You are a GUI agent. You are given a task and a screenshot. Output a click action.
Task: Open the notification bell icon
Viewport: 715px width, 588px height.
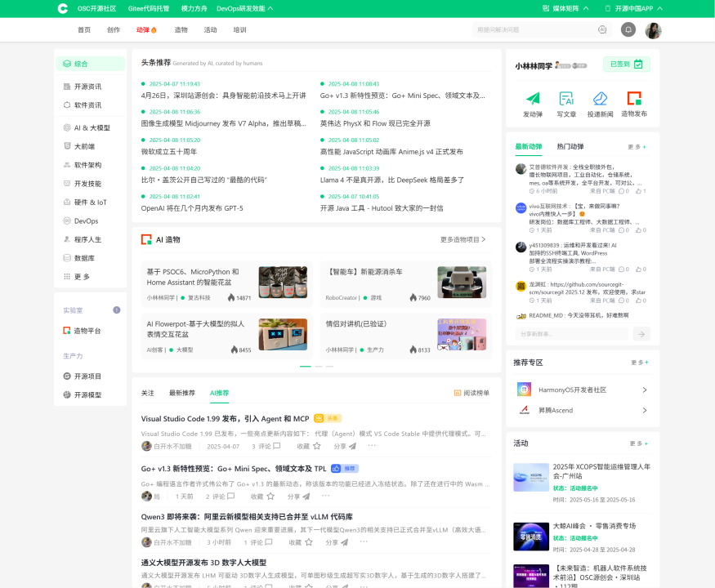click(x=628, y=29)
